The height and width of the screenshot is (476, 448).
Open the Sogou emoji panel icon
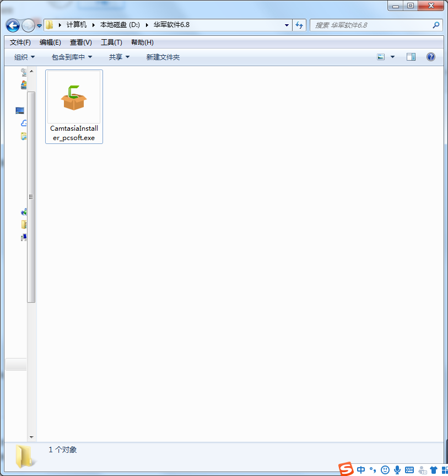pyautogui.click(x=385, y=469)
